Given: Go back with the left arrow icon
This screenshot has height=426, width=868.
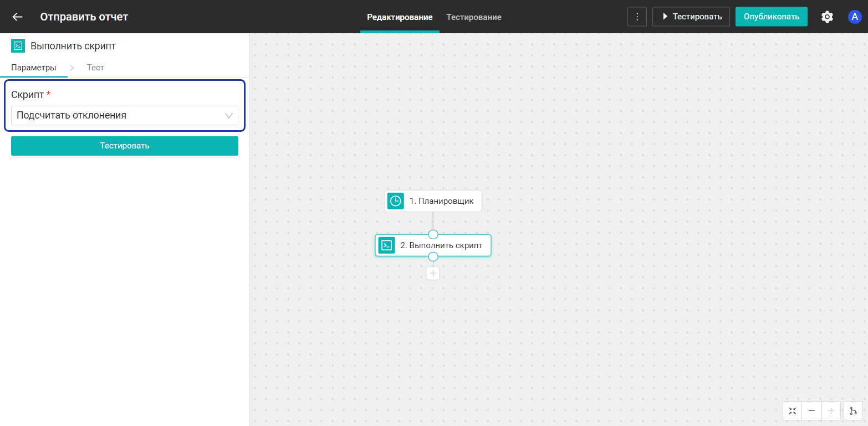Looking at the screenshot, I should coord(18,17).
